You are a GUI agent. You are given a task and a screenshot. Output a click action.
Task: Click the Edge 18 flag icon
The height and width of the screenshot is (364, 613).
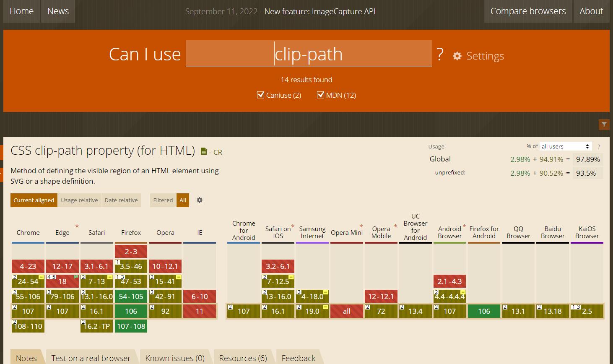76,277
